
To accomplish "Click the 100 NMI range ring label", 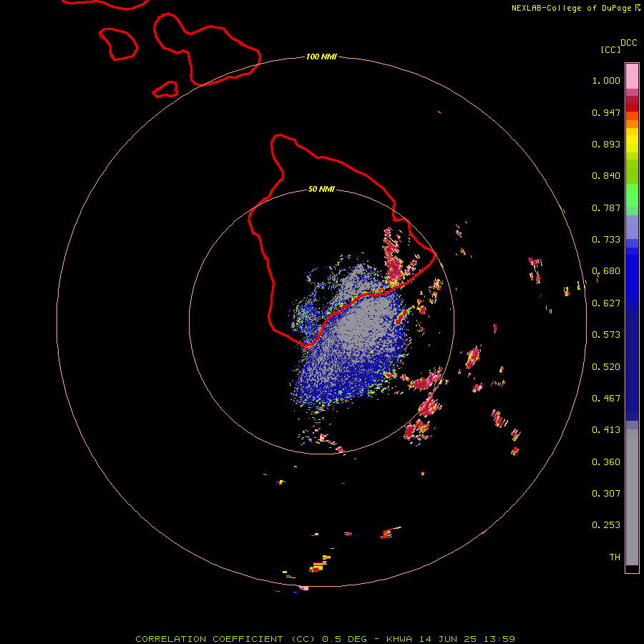I will (321, 57).
